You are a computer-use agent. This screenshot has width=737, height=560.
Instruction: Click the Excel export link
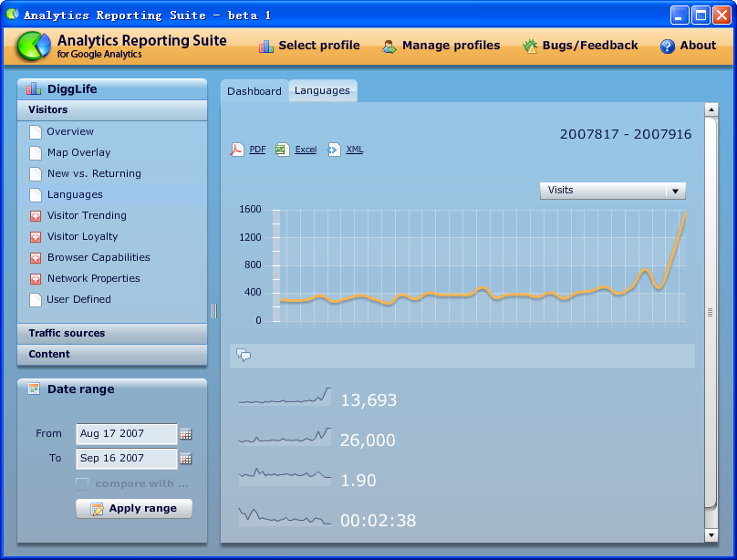(306, 150)
